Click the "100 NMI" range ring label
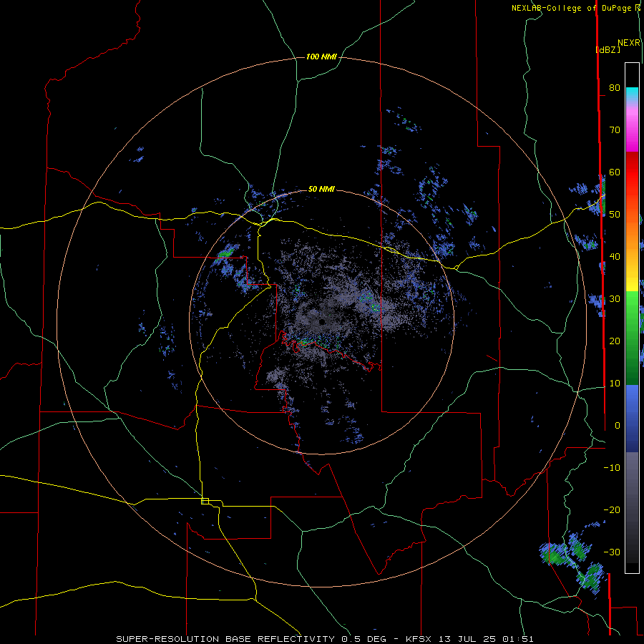The image size is (644, 644). tap(321, 57)
